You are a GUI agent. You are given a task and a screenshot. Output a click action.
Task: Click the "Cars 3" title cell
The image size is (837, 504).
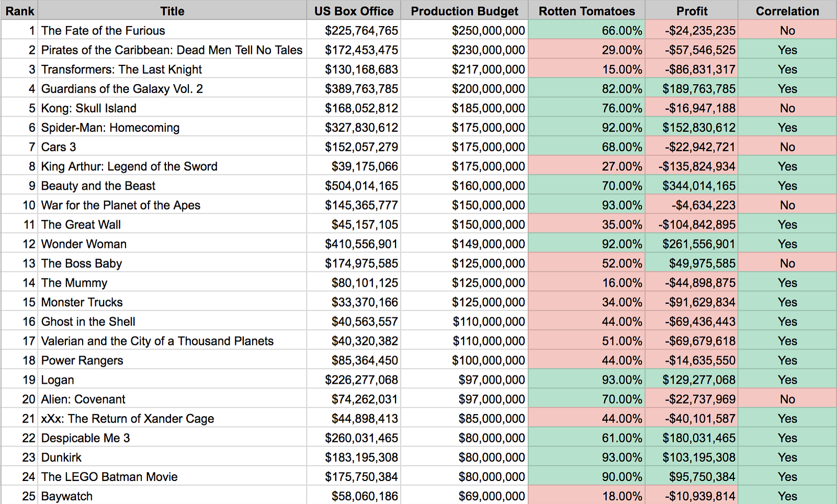pos(172,146)
